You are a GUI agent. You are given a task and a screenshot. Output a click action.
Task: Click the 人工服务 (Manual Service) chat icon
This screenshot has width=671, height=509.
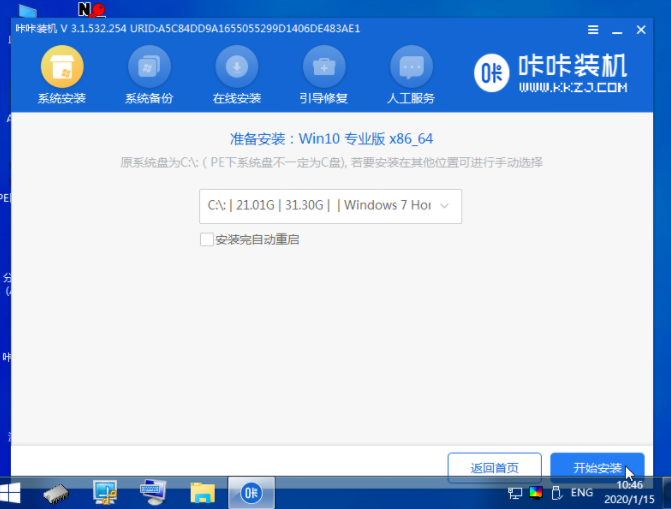(411, 68)
